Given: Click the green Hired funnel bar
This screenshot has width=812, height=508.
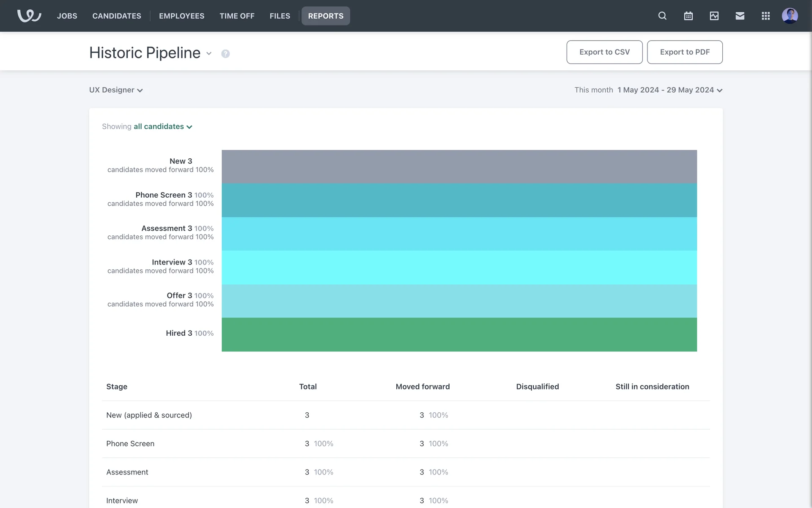Looking at the screenshot, I should 459,334.
